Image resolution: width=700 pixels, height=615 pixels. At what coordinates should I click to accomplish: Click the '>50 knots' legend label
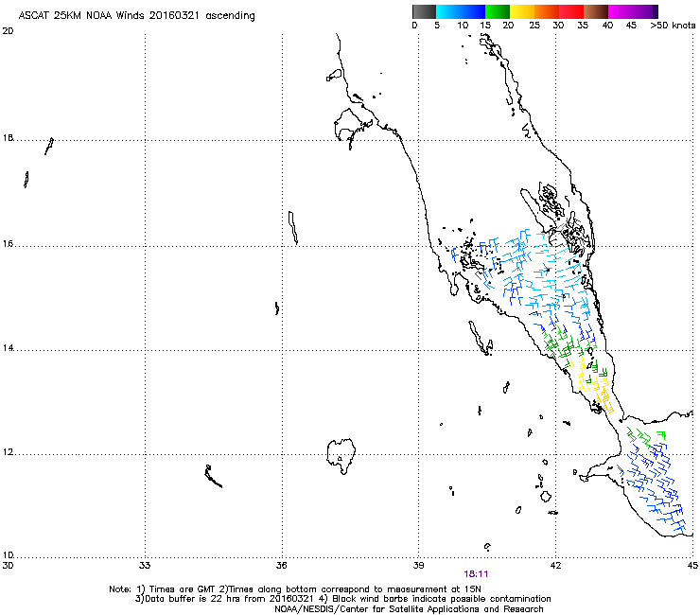click(x=673, y=26)
